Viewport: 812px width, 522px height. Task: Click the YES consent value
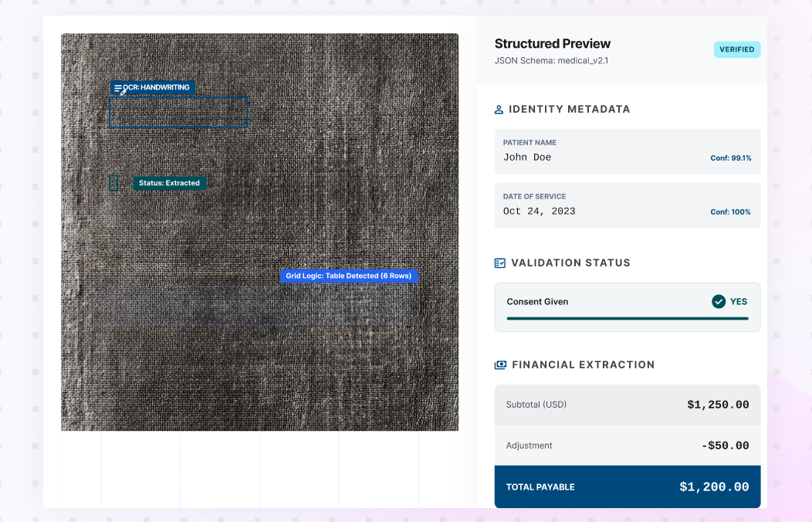tap(739, 301)
